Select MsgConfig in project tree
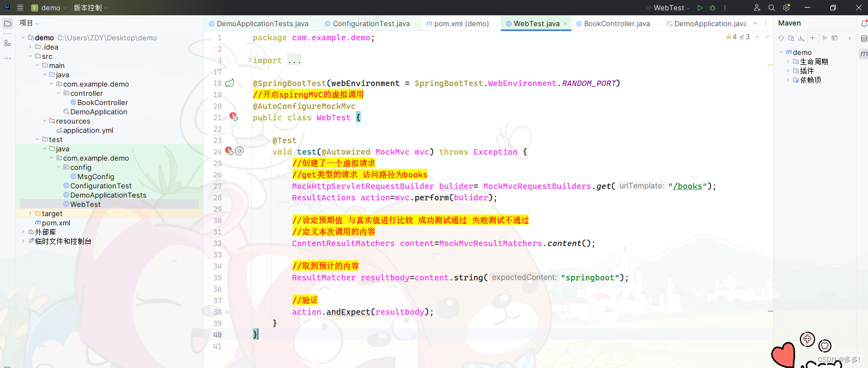The height and width of the screenshot is (368, 868). (x=96, y=176)
